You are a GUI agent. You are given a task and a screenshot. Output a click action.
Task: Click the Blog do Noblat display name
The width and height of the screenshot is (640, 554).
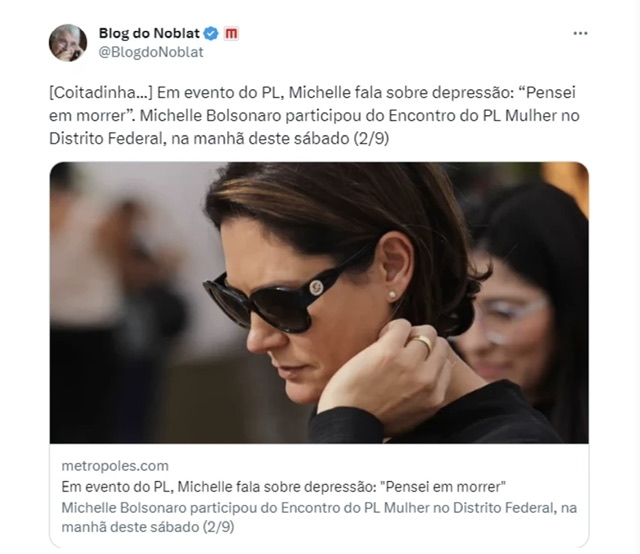(149, 33)
